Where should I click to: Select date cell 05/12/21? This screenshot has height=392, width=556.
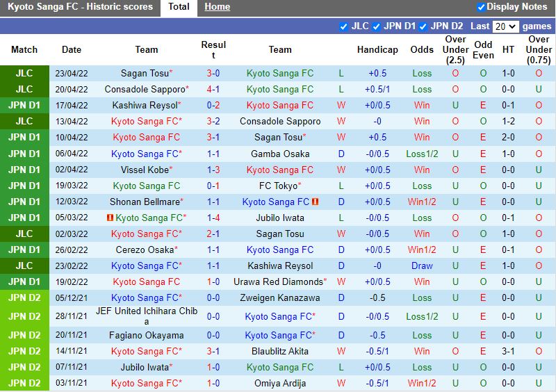(x=72, y=297)
